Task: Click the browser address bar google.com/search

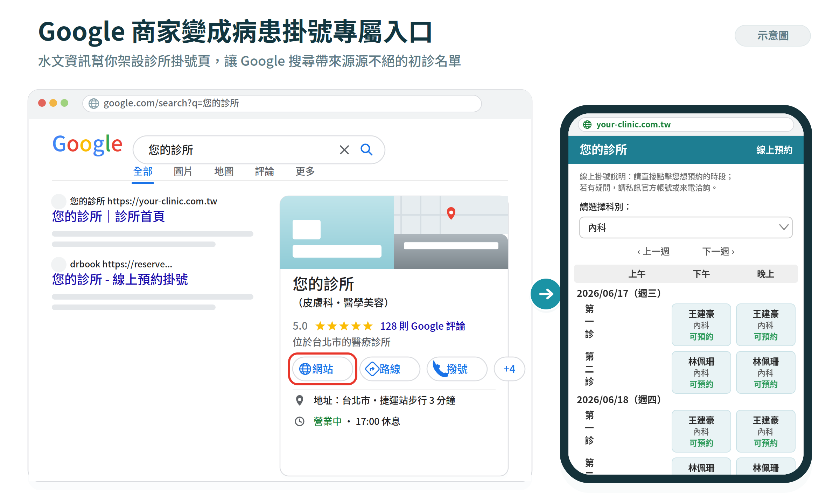Action: [x=282, y=104]
